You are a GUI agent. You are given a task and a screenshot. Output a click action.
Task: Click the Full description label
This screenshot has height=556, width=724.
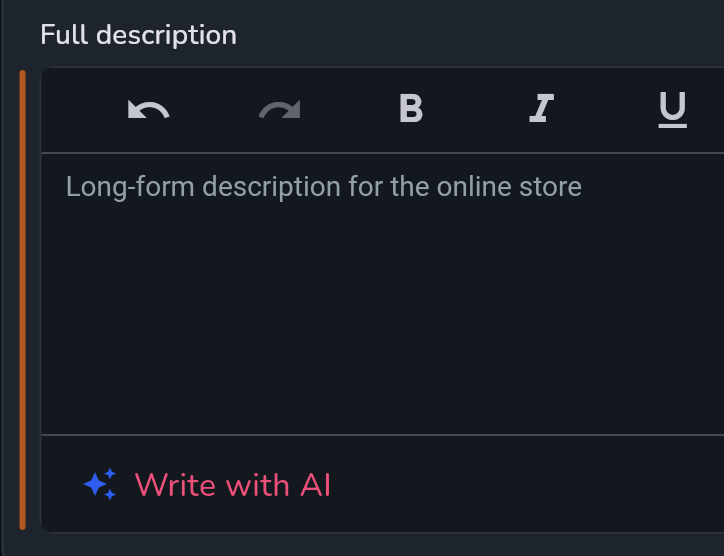click(x=139, y=35)
